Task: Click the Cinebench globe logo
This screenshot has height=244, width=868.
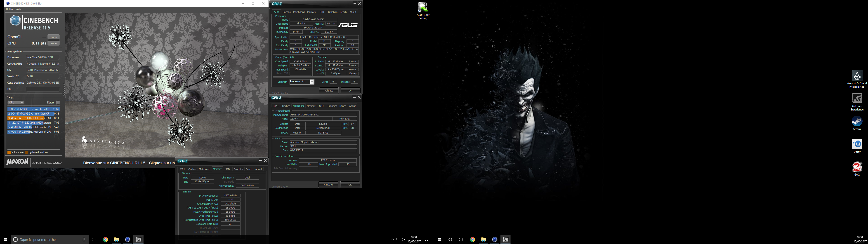Action: click(x=15, y=21)
